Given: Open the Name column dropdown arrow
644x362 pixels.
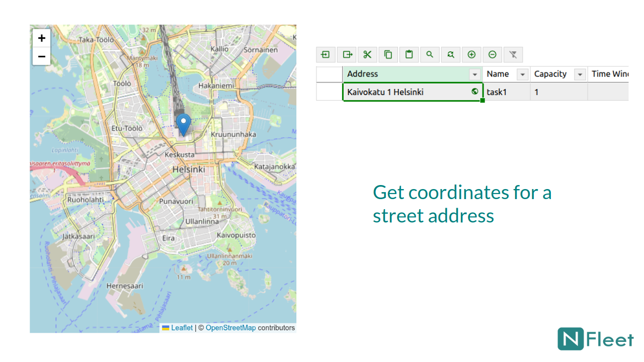Looking at the screenshot, I should pos(523,74).
